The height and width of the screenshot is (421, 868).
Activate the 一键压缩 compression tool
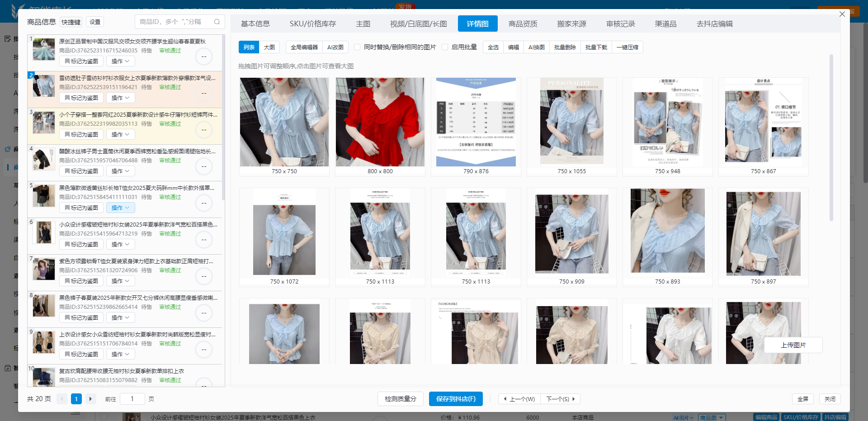coord(627,47)
